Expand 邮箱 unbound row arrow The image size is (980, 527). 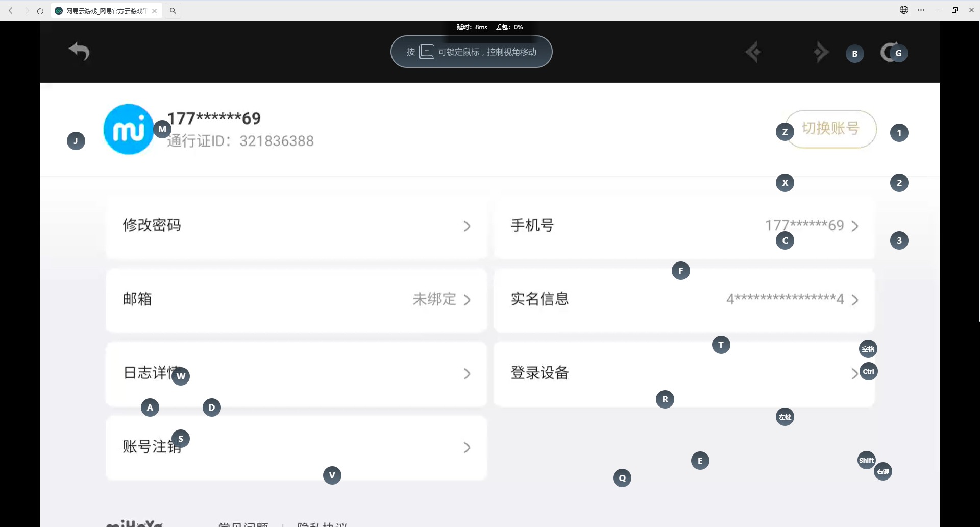467,300
